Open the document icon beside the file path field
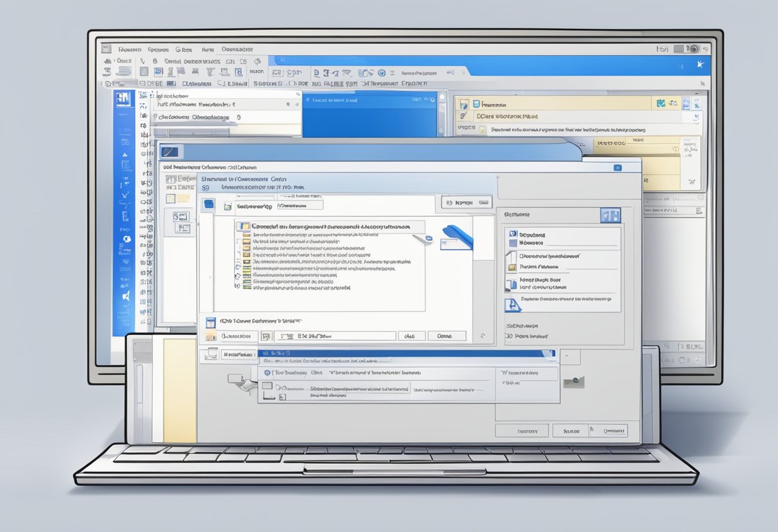Image resolution: width=778 pixels, height=532 pixels. [x=267, y=335]
